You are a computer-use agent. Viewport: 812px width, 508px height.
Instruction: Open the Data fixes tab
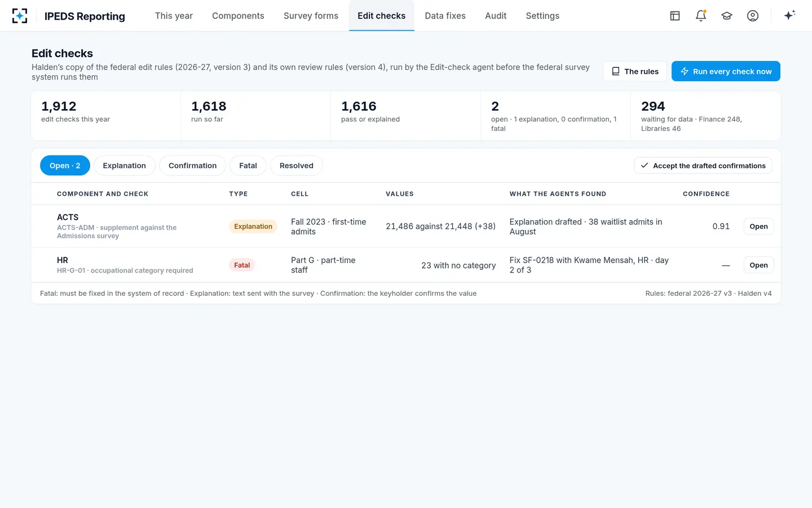click(445, 16)
